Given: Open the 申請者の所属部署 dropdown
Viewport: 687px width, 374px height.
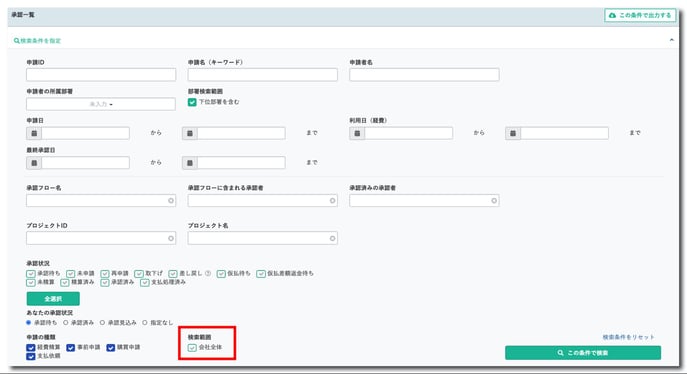Looking at the screenshot, I should (101, 104).
